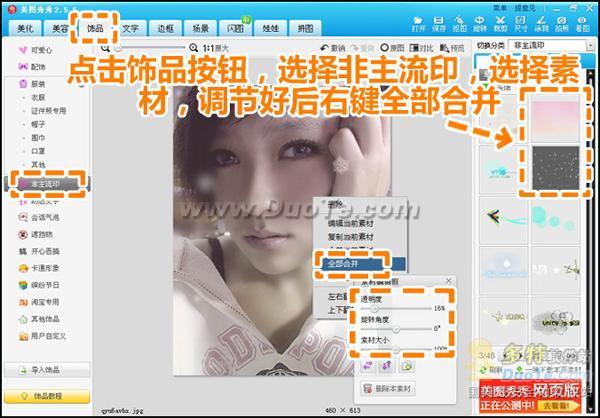Viewport: 600px width, 418px height.
Task: Switch to the 娃娃 tab
Action: [270, 28]
